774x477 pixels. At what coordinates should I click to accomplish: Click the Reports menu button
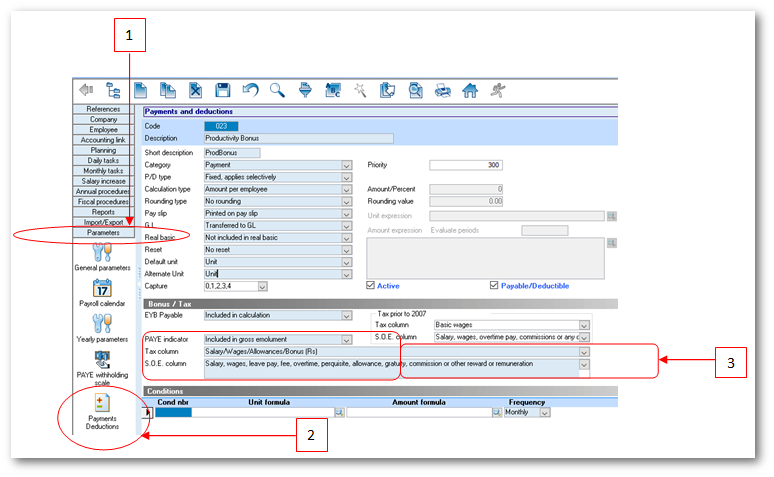point(103,212)
